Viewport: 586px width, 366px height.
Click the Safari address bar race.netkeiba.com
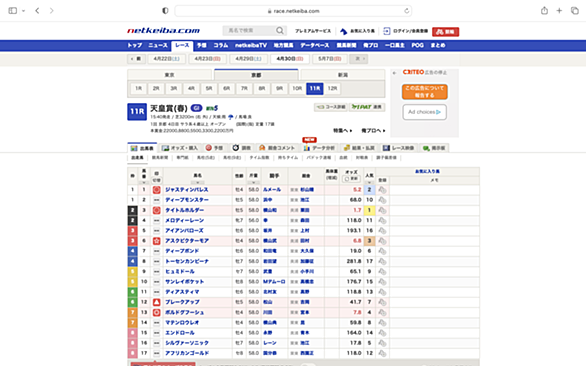tap(293, 11)
